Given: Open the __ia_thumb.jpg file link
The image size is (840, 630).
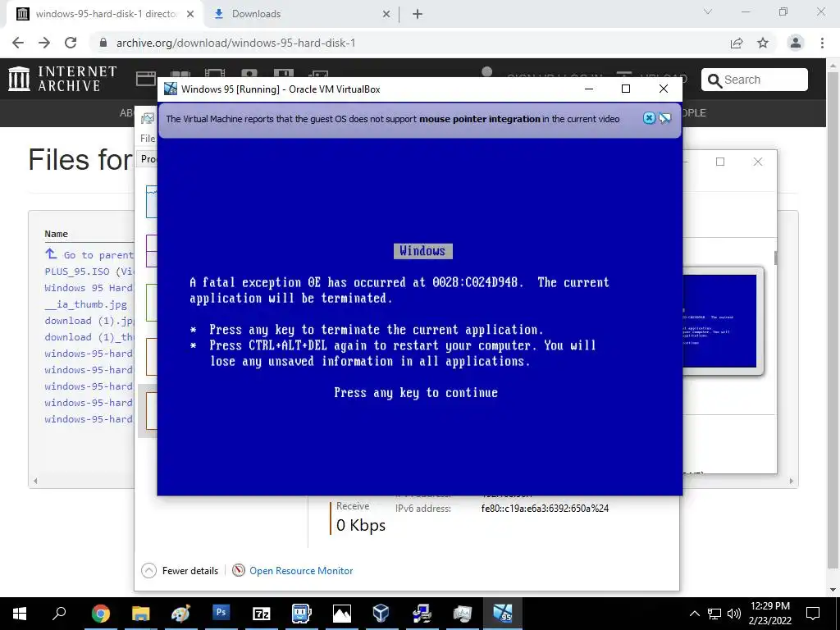Looking at the screenshot, I should tap(85, 304).
